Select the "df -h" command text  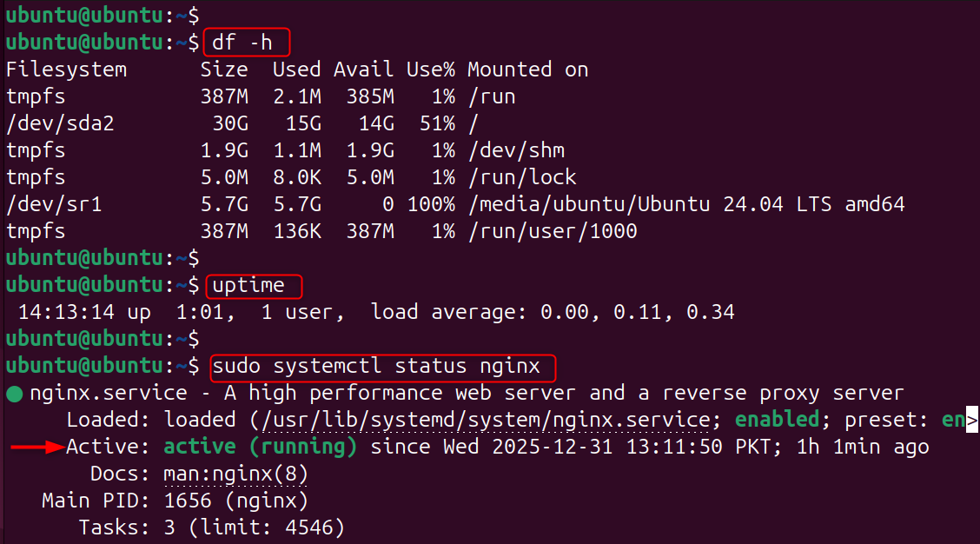pos(247,42)
